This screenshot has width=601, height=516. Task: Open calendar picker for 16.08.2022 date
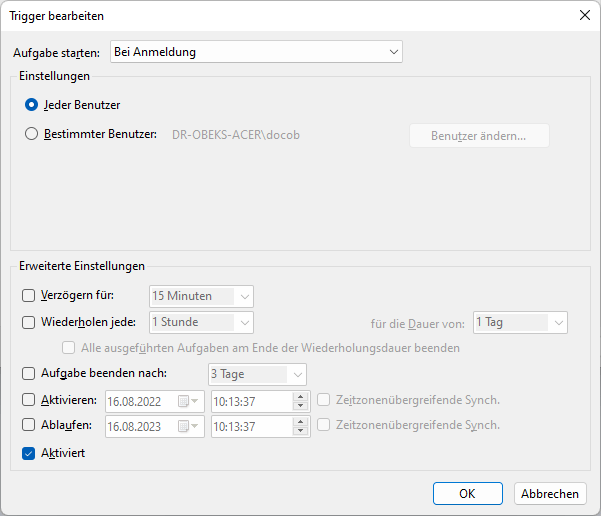pos(187,401)
